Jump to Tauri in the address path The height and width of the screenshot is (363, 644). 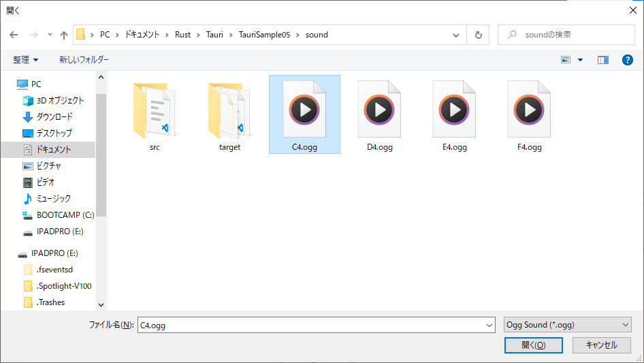(214, 35)
